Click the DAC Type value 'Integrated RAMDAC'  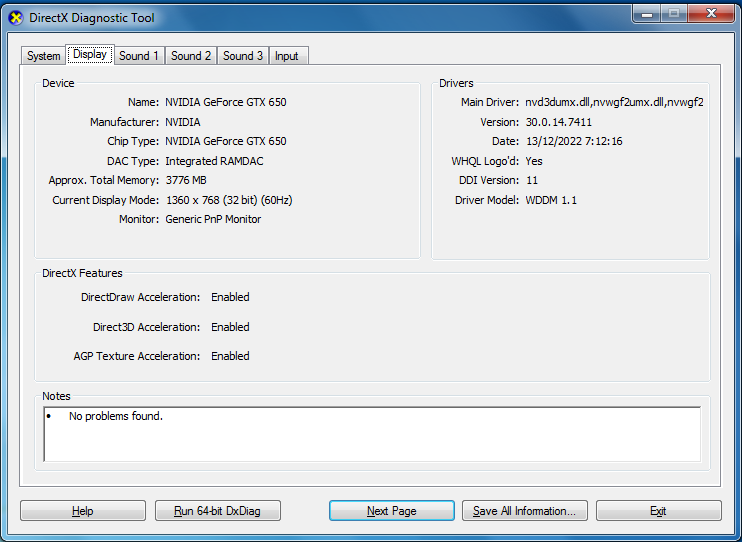click(x=214, y=161)
